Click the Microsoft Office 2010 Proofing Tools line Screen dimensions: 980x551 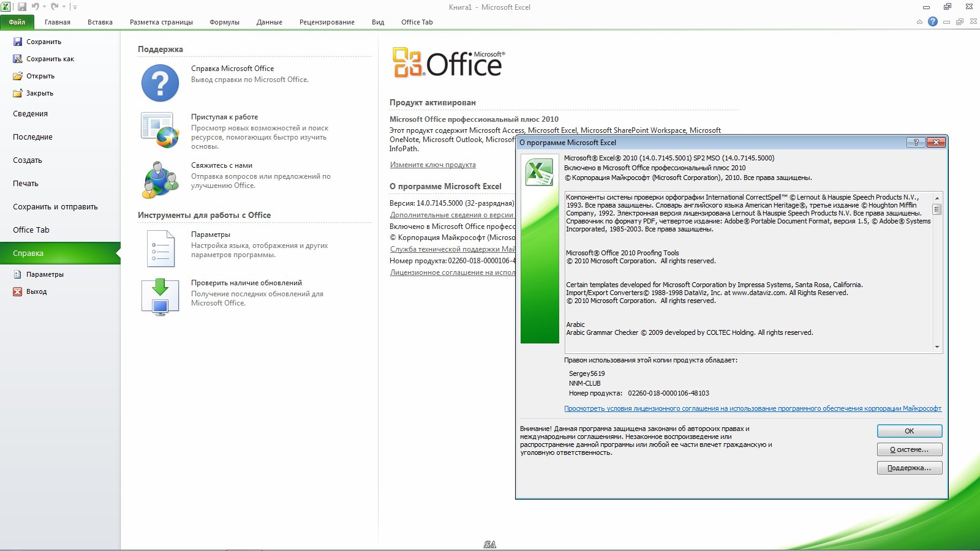[622, 253]
